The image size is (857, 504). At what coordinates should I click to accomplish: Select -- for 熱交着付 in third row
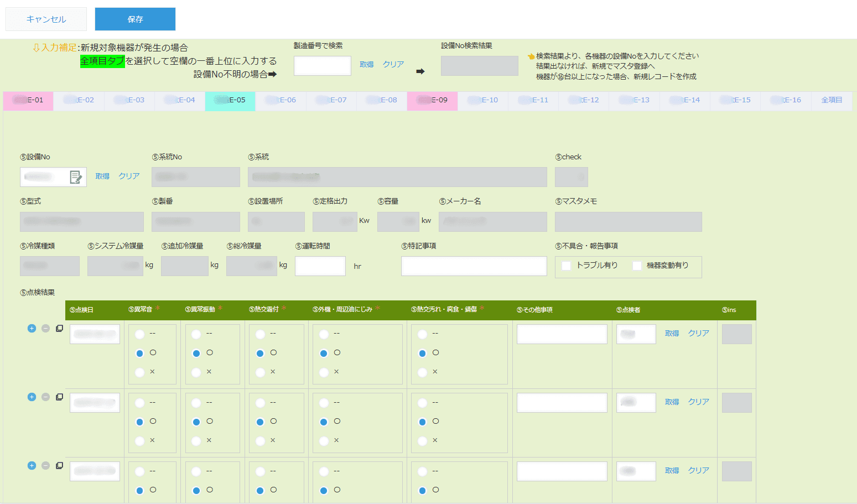click(260, 471)
